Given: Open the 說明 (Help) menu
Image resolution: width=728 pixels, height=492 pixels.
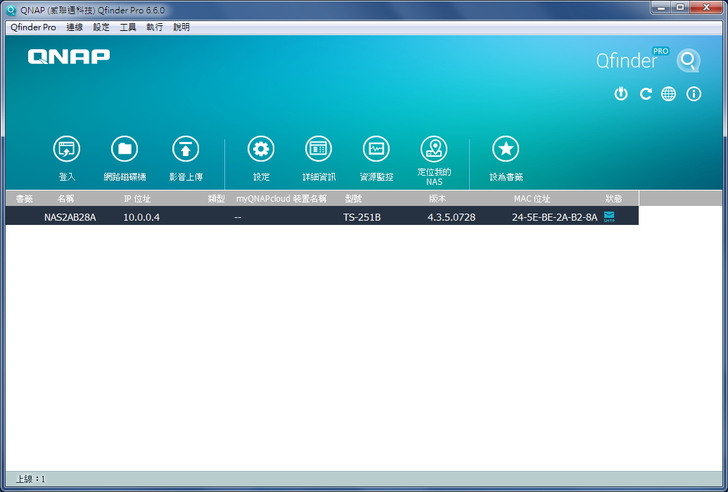Looking at the screenshot, I should pyautogui.click(x=181, y=27).
